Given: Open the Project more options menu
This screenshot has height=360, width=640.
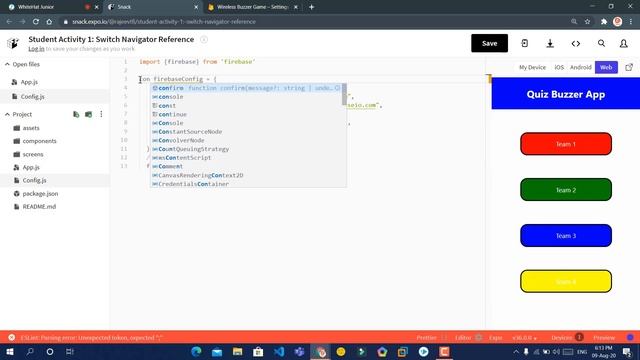Looking at the screenshot, I should 101,114.
